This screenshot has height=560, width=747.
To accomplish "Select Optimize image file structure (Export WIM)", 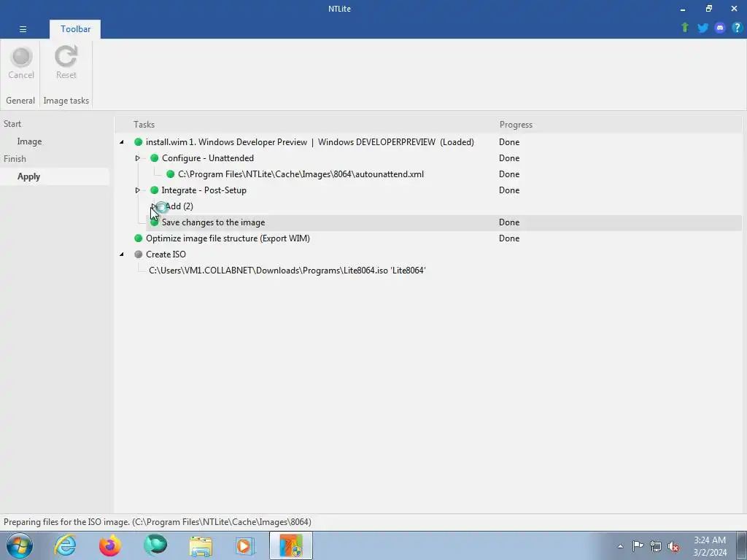I will (228, 238).
